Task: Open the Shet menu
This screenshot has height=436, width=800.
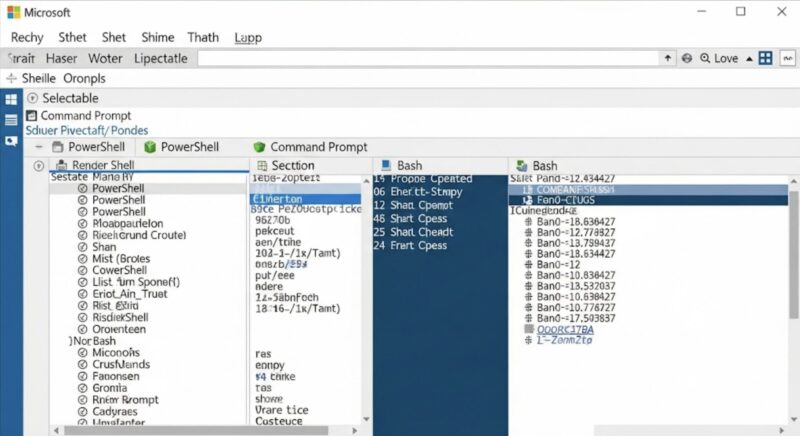Action: [x=113, y=37]
